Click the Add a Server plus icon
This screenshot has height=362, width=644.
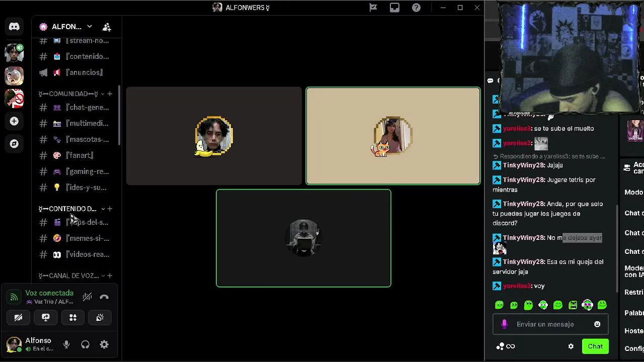14,121
